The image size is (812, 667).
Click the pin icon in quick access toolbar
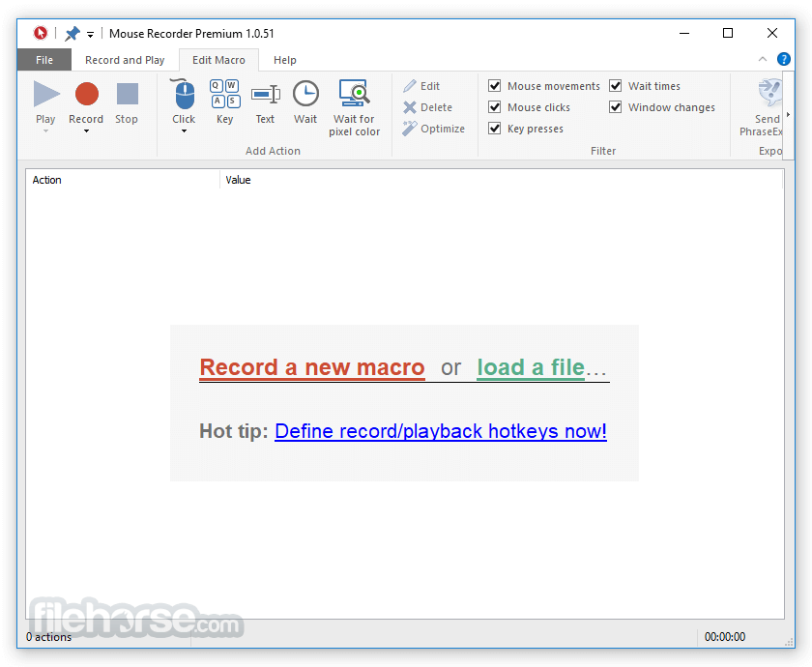tap(72, 34)
